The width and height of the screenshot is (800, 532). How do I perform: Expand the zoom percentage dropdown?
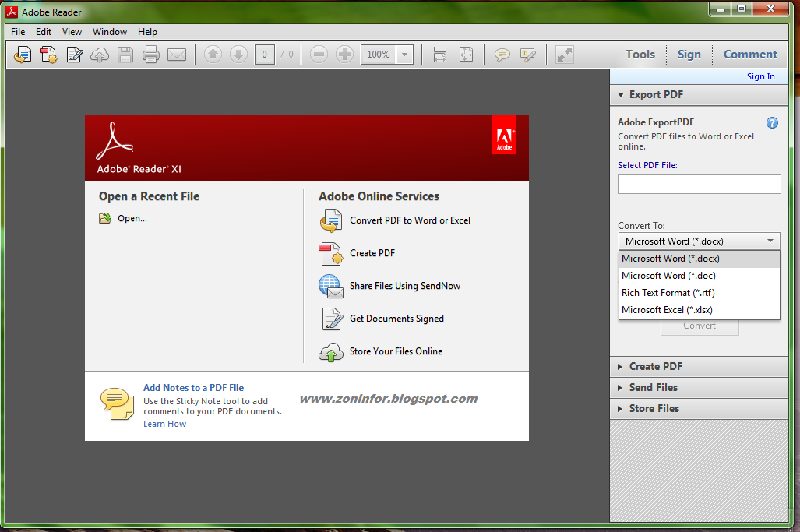tap(404, 55)
